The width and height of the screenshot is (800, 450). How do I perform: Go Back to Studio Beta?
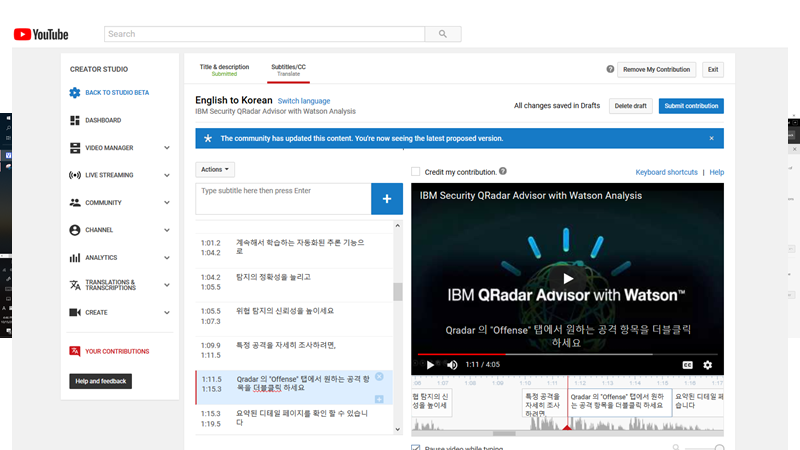click(x=117, y=92)
